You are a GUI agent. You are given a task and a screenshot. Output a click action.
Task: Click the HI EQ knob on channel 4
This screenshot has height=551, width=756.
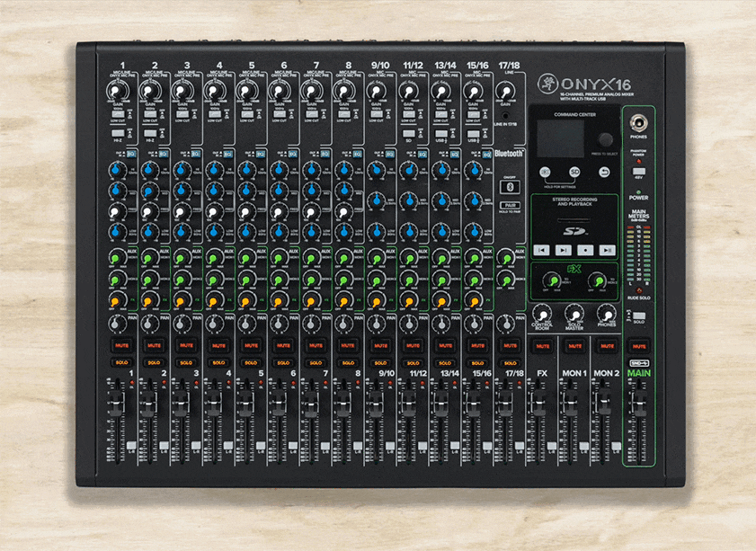point(214,170)
